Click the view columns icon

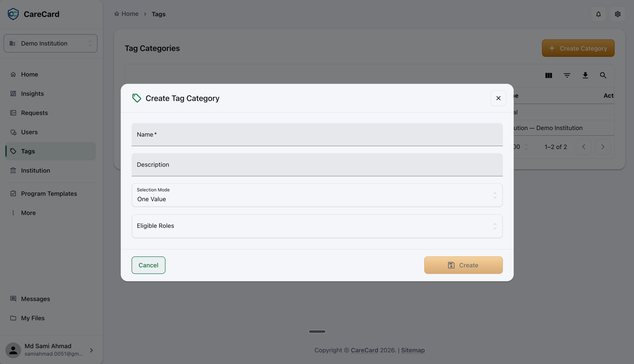pyautogui.click(x=548, y=76)
